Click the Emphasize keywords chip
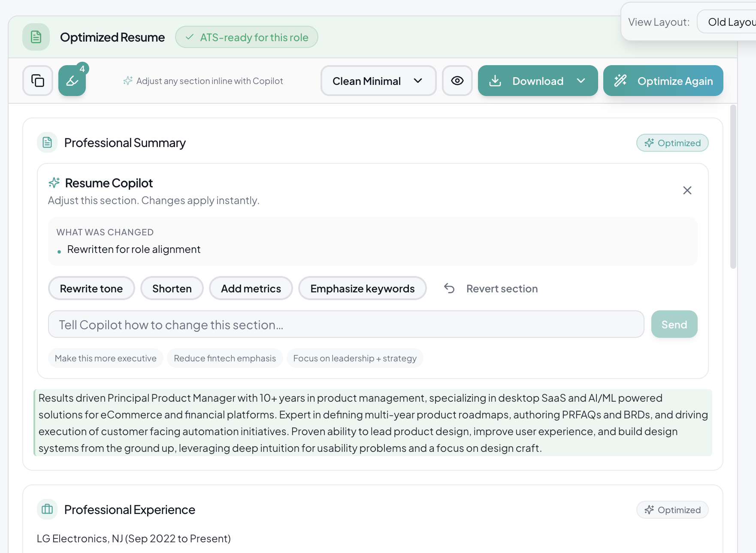 tap(362, 289)
